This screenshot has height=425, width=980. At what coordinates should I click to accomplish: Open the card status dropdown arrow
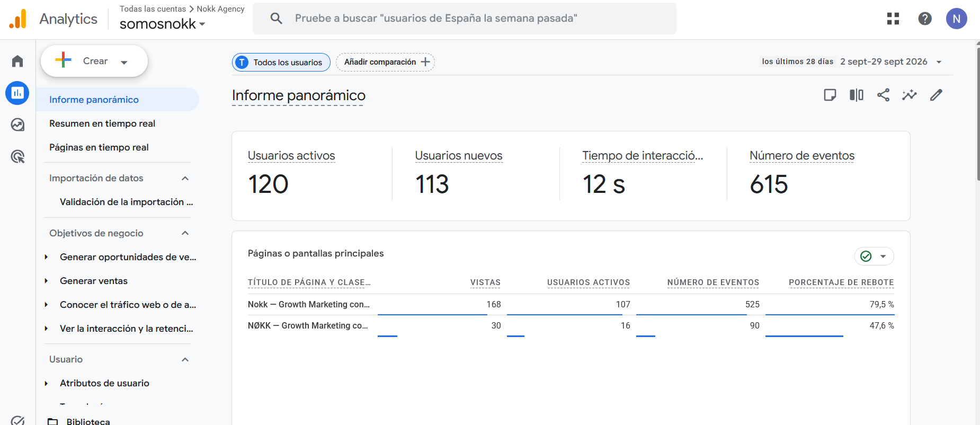[883, 256]
